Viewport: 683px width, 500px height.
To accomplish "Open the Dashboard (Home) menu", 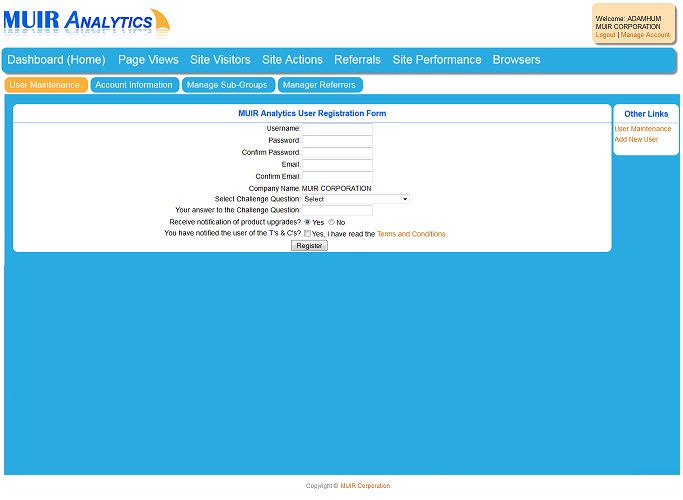I will [x=56, y=60].
